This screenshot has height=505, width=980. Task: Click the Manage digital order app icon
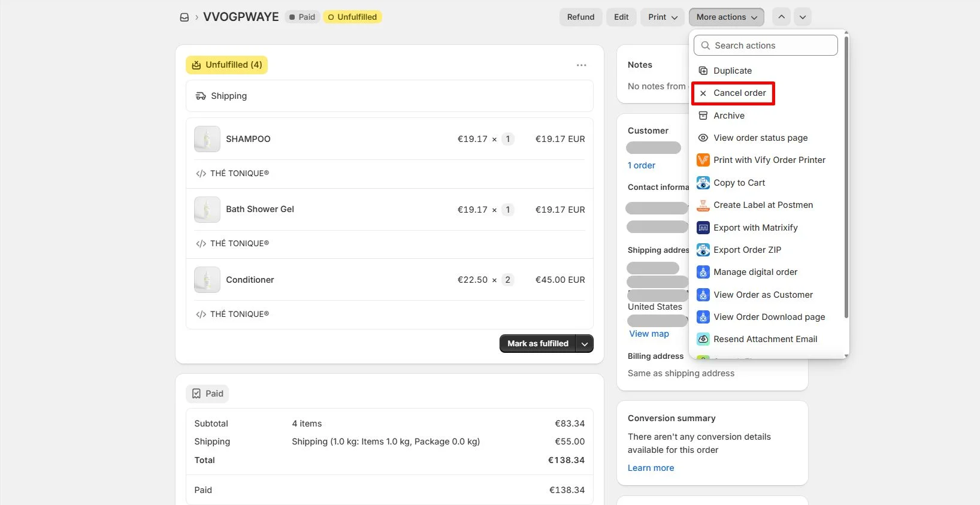(703, 272)
